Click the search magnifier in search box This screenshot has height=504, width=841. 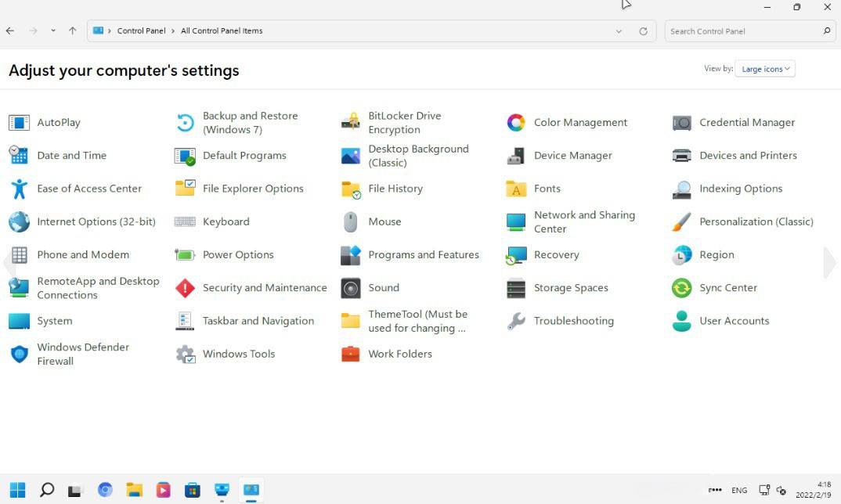[827, 31]
